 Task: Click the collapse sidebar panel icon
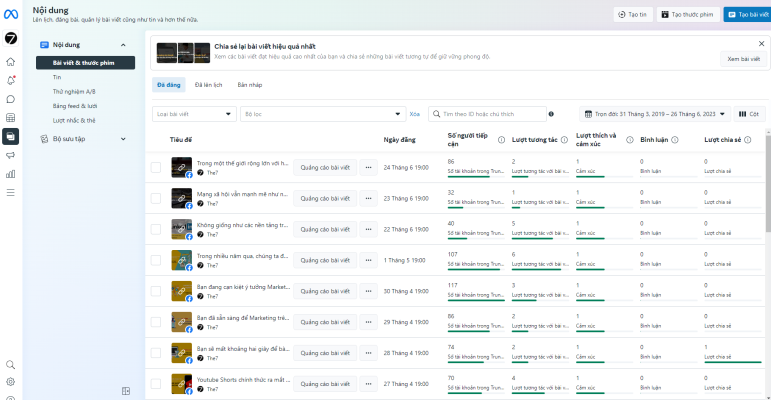[x=126, y=390]
